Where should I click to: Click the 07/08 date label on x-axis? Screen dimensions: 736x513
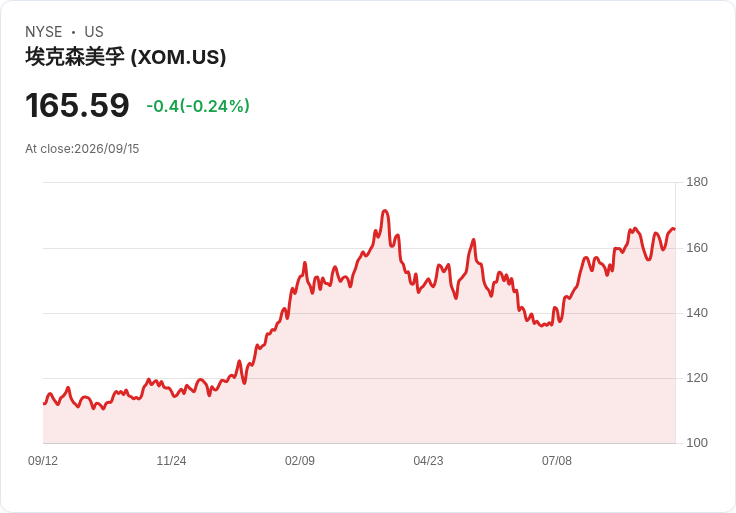coord(557,461)
